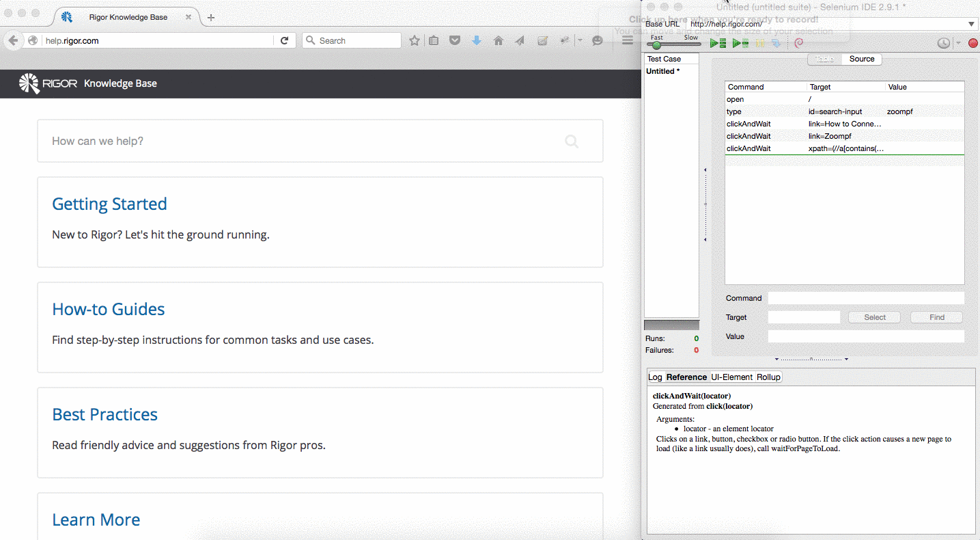Click the Knowledge Base header link
Viewport: 980px width, 540px height.
(x=120, y=83)
